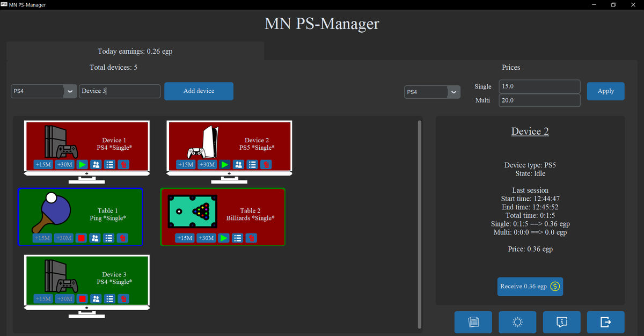
Task: Delete Table 1 Ping with the trash icon
Action: point(122,238)
